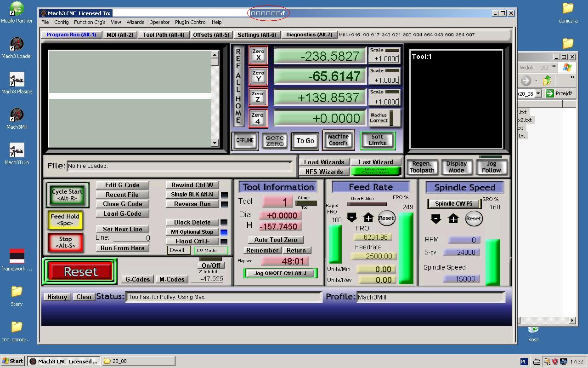Click the Line number field
588x368 pixels.
point(131,238)
